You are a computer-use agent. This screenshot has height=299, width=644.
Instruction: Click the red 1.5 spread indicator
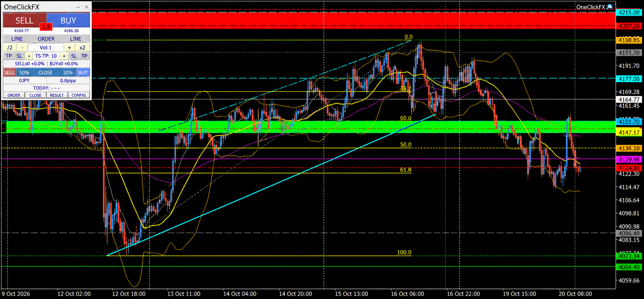point(46,27)
